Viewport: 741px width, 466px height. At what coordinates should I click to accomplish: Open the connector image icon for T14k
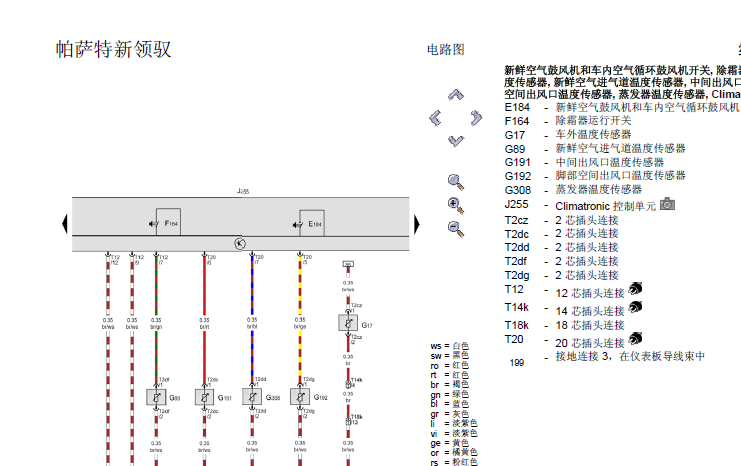(636, 307)
